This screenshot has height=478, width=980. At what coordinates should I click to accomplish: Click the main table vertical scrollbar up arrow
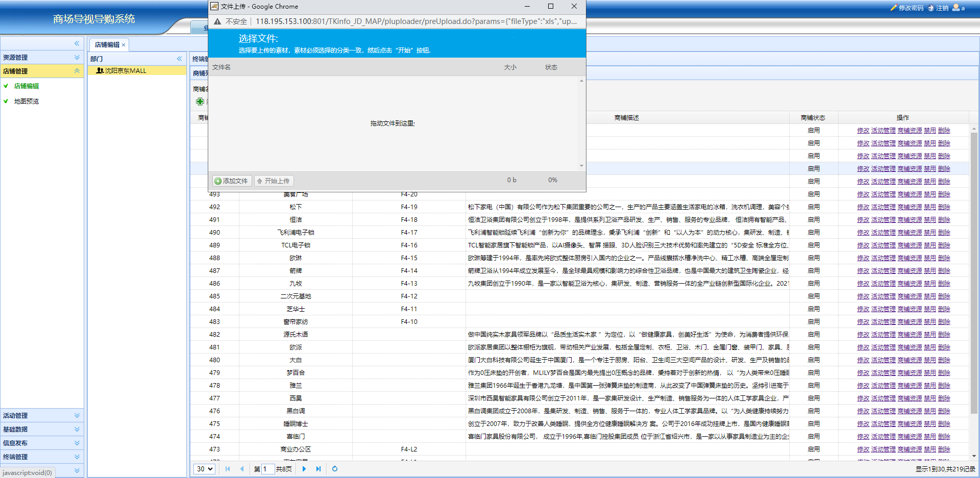tap(974, 129)
